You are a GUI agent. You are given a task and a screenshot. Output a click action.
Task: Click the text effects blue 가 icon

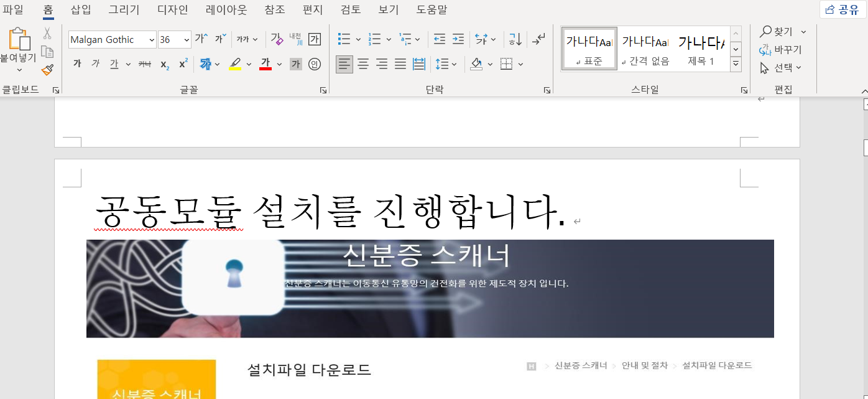[x=205, y=64]
